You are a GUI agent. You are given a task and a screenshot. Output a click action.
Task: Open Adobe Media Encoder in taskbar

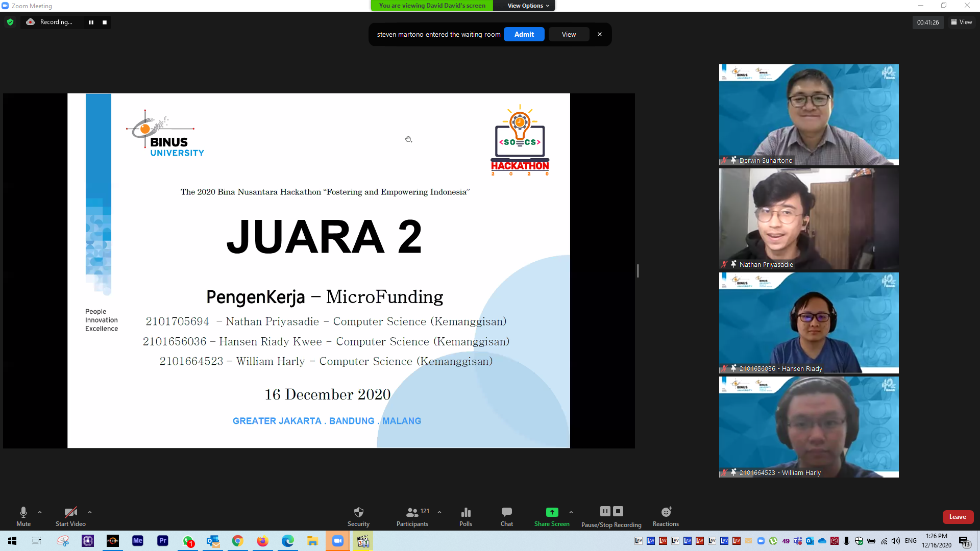click(x=138, y=541)
